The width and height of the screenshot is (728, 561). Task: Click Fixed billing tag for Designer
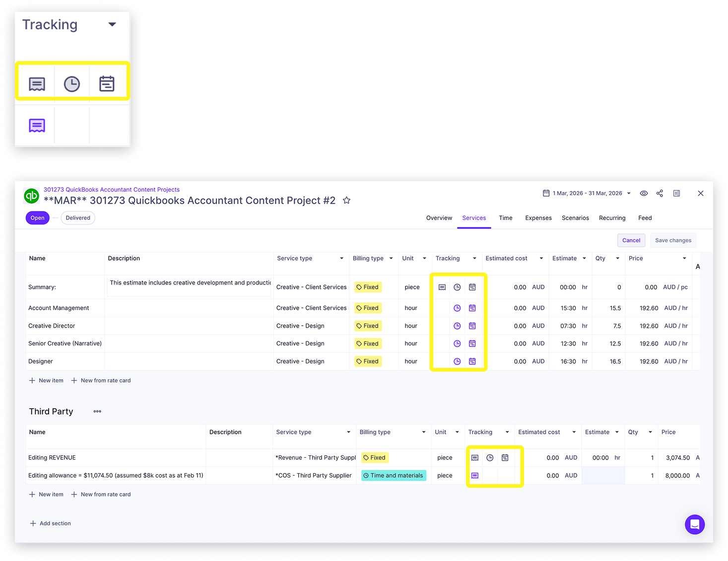pyautogui.click(x=368, y=361)
